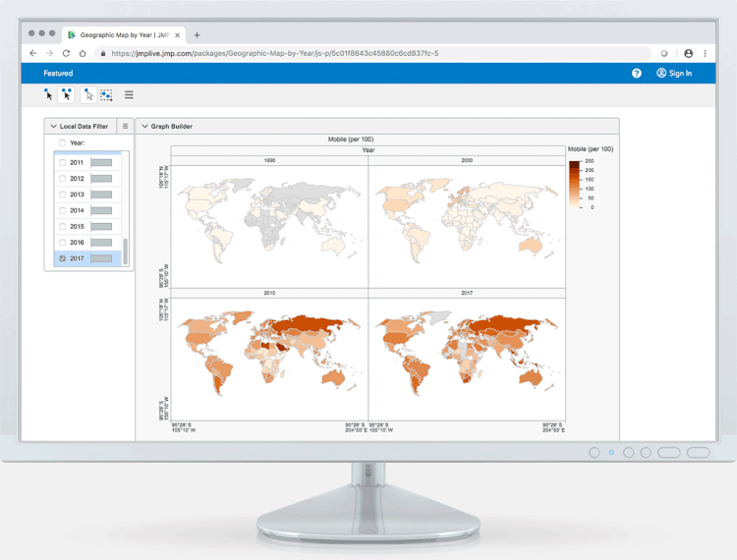Click the padlock icon in address bar
Image resolution: width=737 pixels, height=560 pixels.
[103, 54]
